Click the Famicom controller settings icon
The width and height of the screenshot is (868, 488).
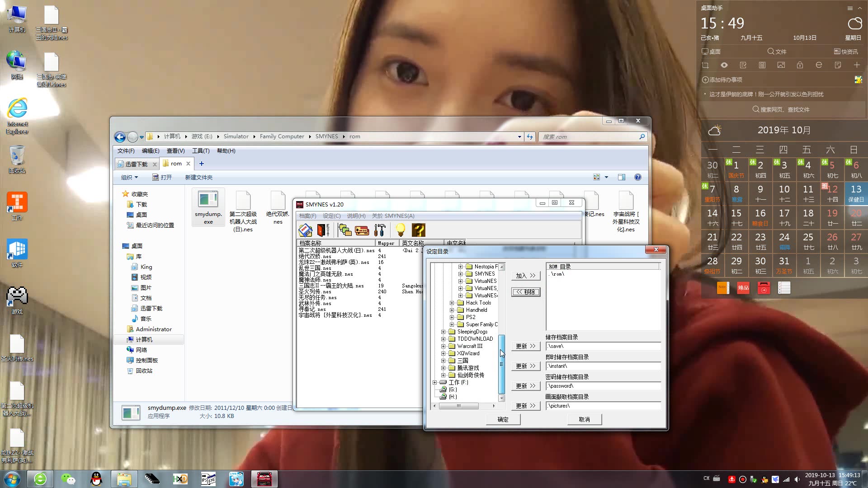(x=362, y=230)
